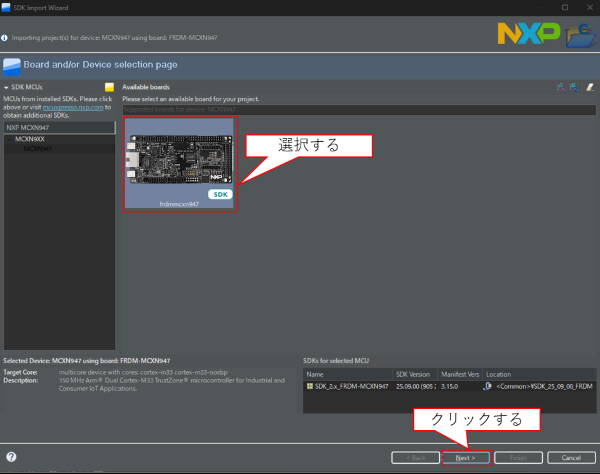Expand the MCXN9XX tree node
Viewport: 600px width, 474px height.
[x=9, y=139]
